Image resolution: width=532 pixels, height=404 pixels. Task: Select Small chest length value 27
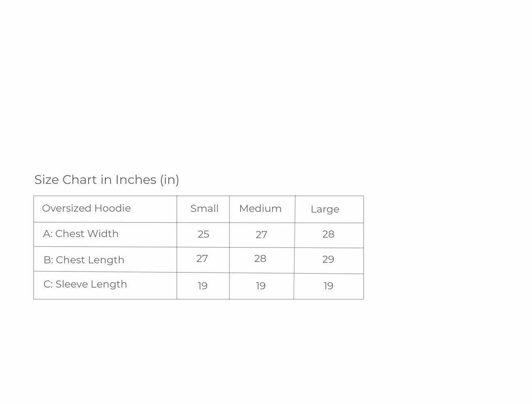[202, 259]
